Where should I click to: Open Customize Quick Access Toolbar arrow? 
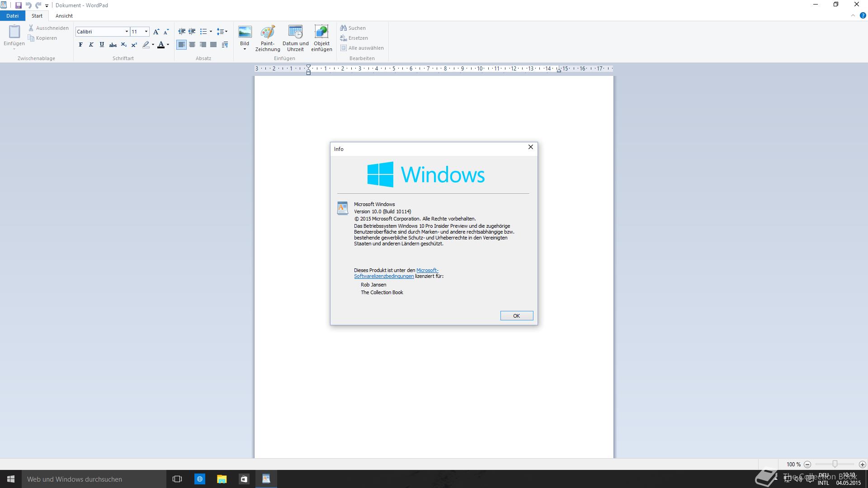(47, 6)
